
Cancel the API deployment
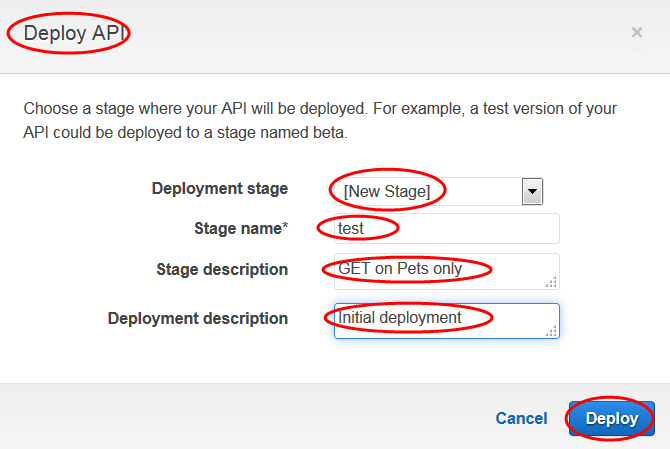coord(521,418)
